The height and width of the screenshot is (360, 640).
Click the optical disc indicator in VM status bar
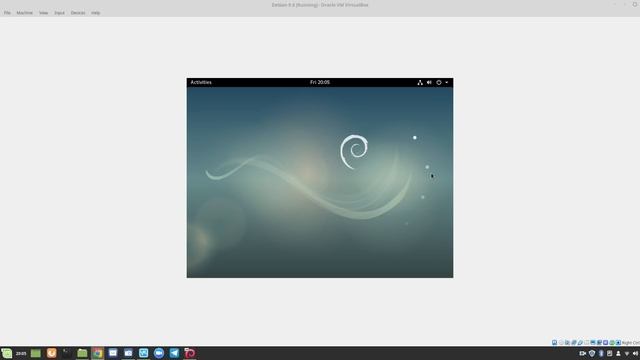(561, 342)
